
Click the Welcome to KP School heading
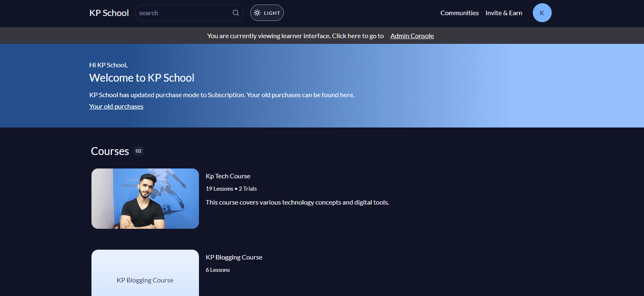(142, 78)
